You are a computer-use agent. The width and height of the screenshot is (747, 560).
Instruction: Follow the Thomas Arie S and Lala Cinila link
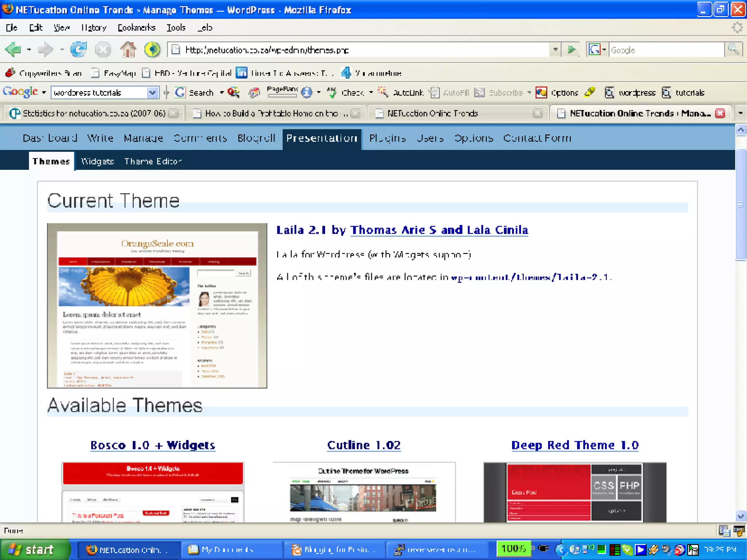coord(439,230)
